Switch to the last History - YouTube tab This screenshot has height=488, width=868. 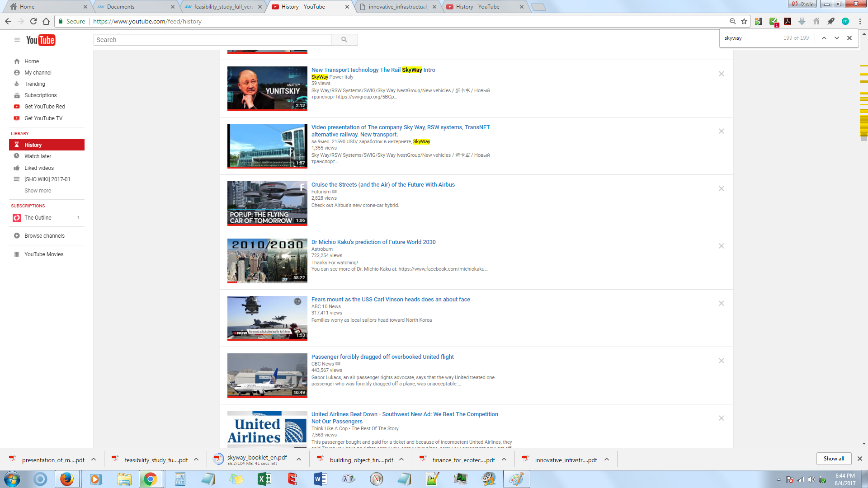pos(485,7)
